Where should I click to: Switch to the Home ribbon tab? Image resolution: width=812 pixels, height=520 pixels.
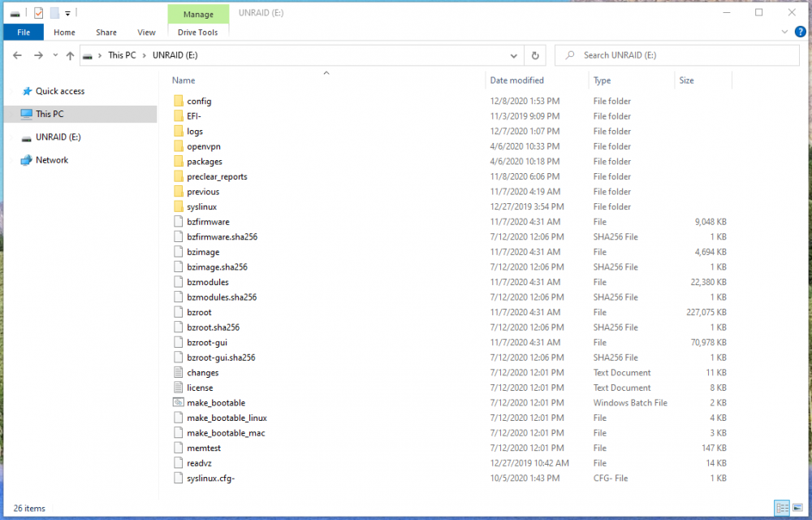(64, 32)
